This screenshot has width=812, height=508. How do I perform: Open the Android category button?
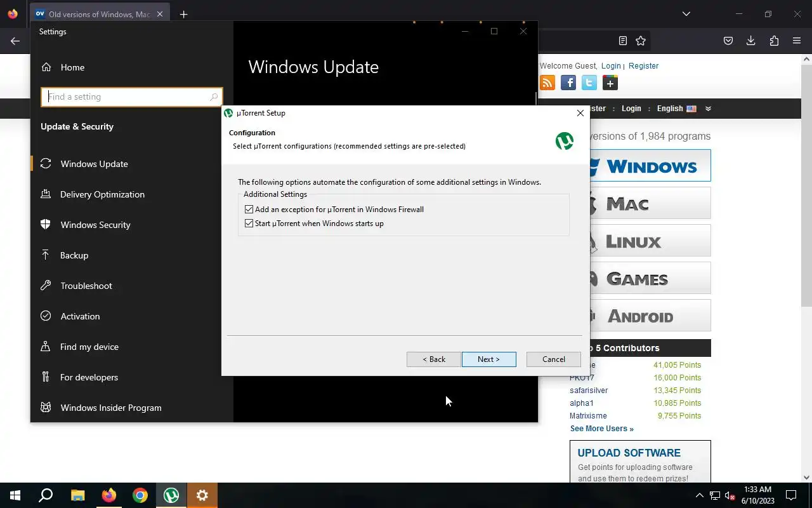coord(650,316)
